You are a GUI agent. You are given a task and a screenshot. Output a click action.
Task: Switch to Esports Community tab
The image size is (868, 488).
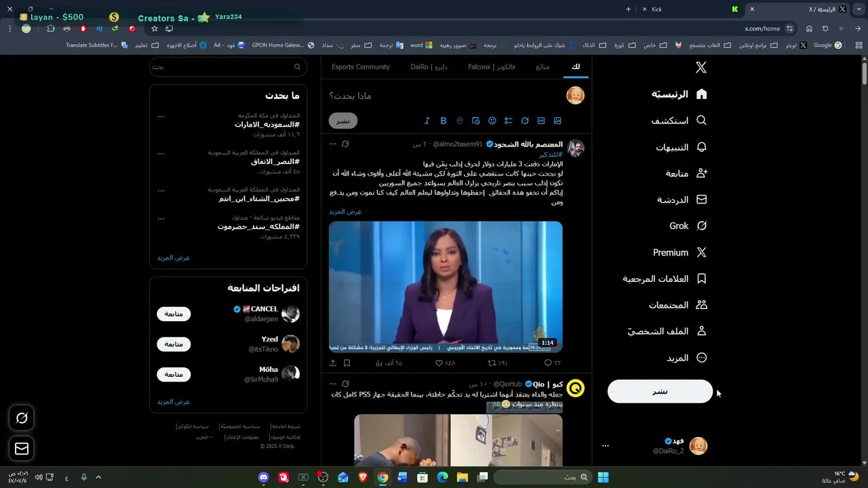[x=361, y=66]
